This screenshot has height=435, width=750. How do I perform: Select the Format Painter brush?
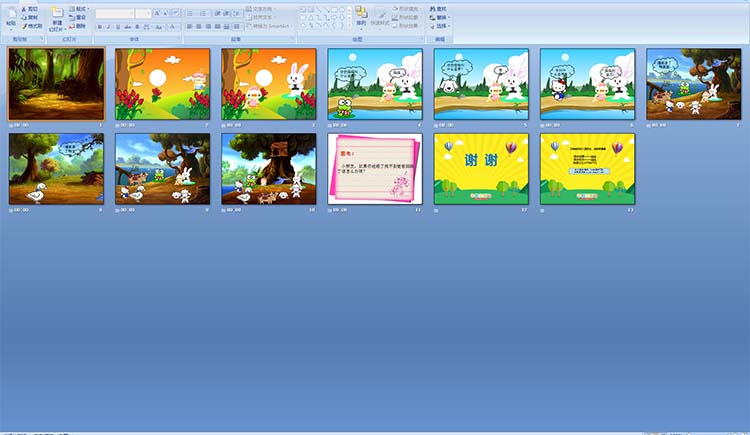click(24, 26)
